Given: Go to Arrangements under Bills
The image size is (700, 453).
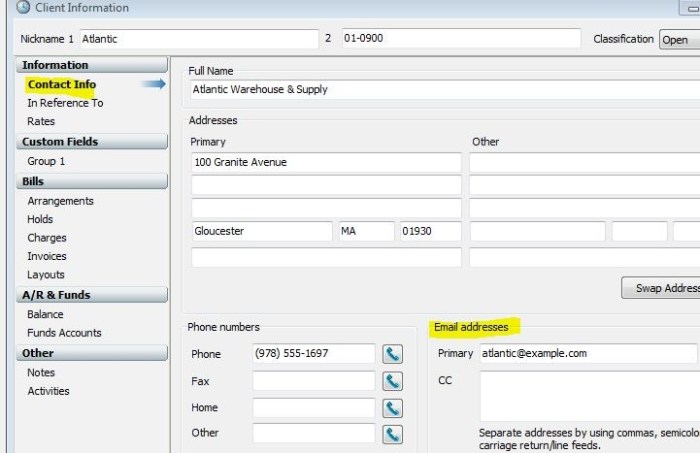Looking at the screenshot, I should pyautogui.click(x=60, y=201).
